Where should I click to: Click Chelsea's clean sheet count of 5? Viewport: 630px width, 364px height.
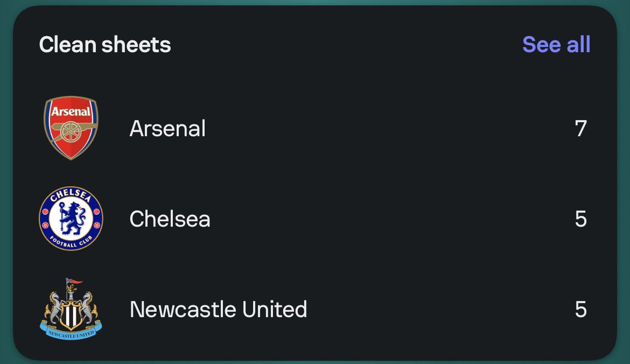581,219
